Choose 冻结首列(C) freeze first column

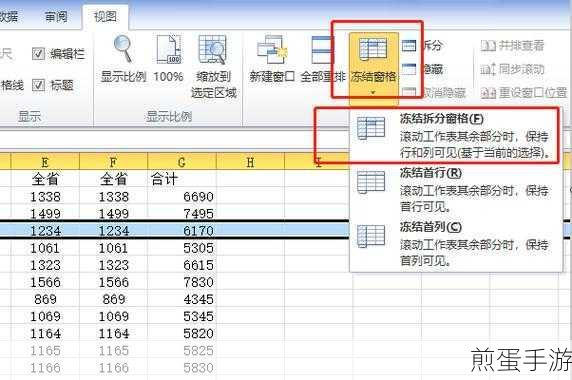[x=456, y=244]
